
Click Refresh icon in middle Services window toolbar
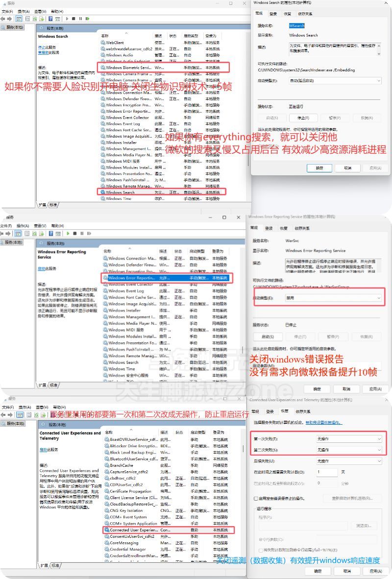[34, 233]
